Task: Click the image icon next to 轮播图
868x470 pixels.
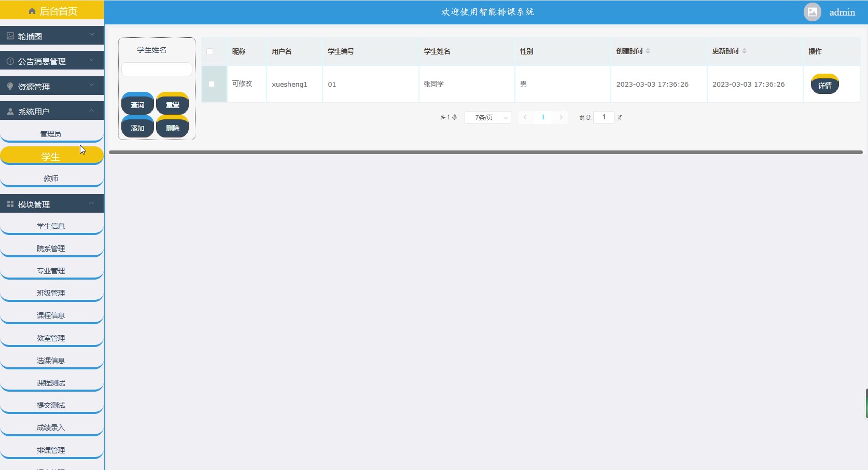Action: [x=10, y=36]
